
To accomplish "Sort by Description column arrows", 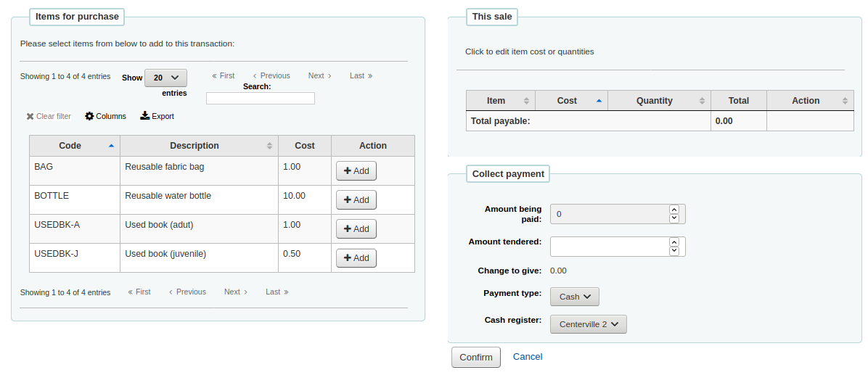I will pyautogui.click(x=269, y=146).
